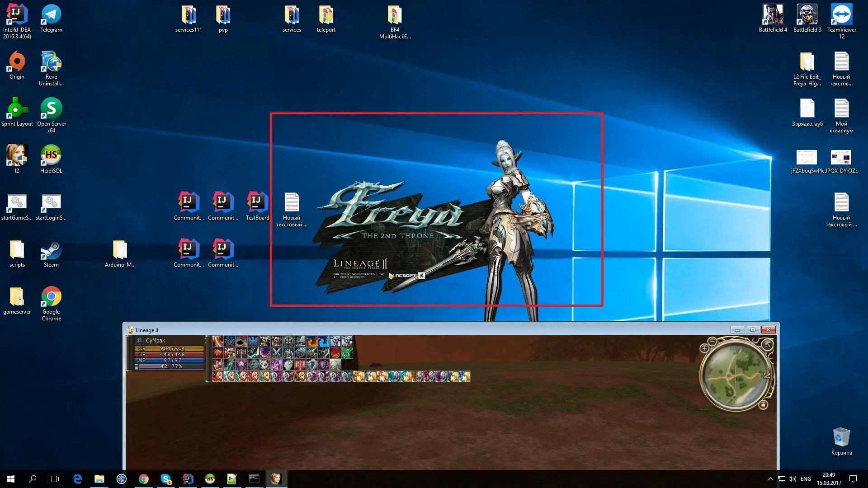Open Sprint Layout desktop shortcut
This screenshot has width=868, height=488.
[x=17, y=112]
